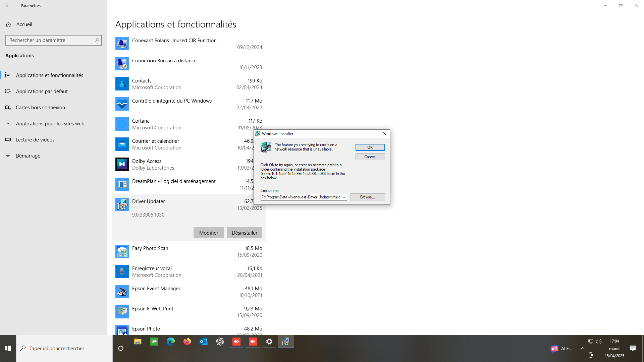
Task: Select Cortana entry text
Action: [x=141, y=121]
